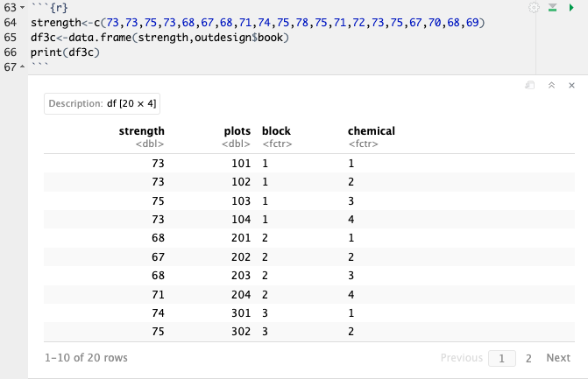Show output in new window icon

(x=529, y=86)
